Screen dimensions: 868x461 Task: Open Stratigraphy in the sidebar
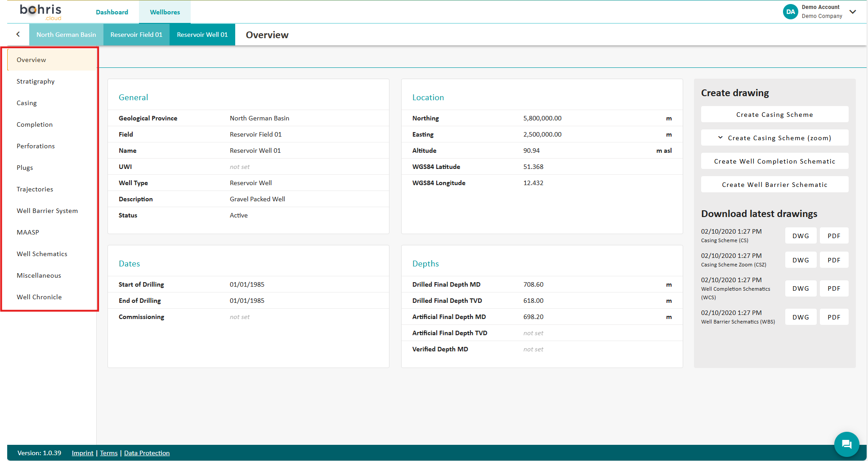36,81
